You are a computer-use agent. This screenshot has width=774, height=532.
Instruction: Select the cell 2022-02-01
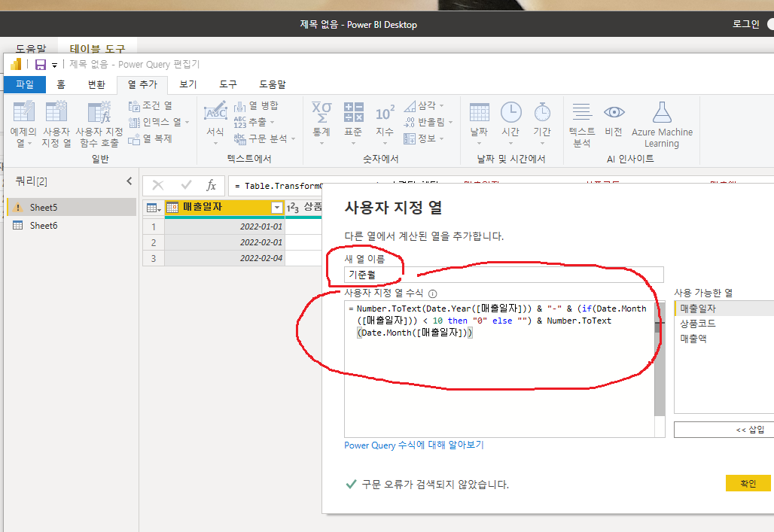tap(224, 242)
